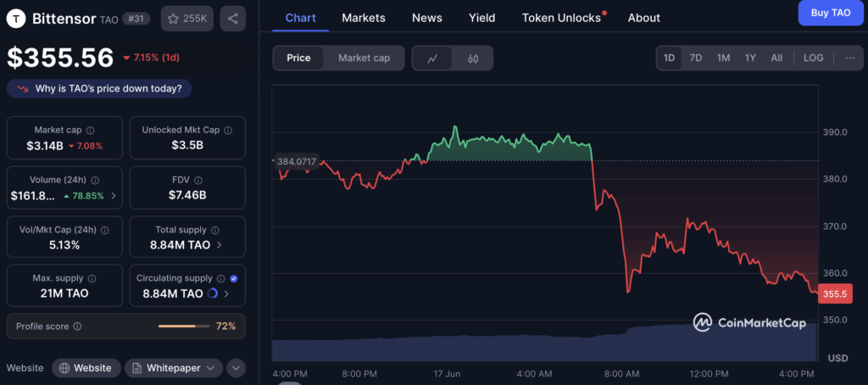Viewport: 868px width, 385px height.
Task: Set chart range to 1M
Action: 723,58
